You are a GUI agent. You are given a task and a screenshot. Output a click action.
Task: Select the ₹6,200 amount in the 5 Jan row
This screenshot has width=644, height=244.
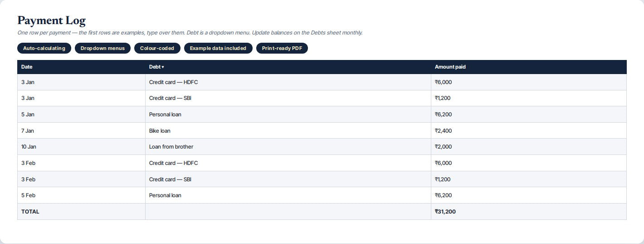[x=529, y=115]
